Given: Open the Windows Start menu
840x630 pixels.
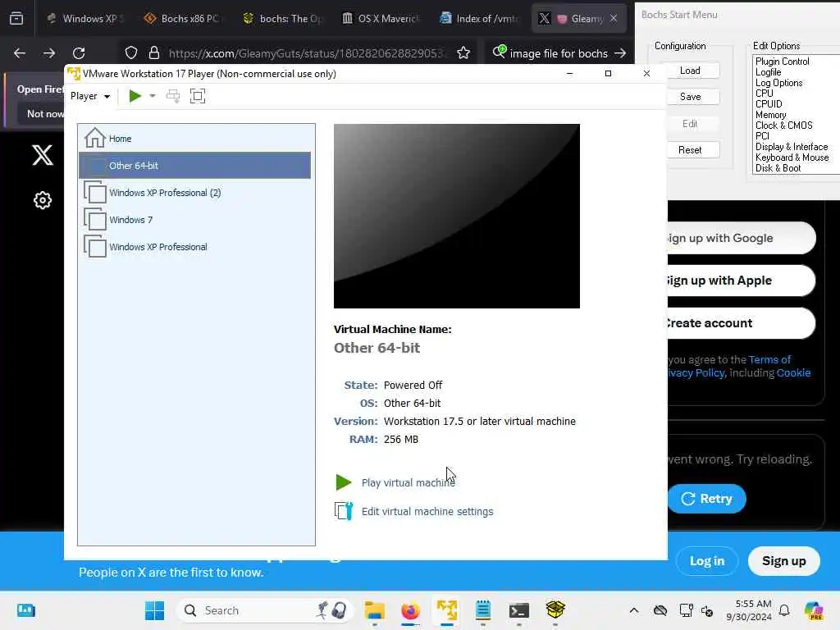Looking at the screenshot, I should coord(155,610).
